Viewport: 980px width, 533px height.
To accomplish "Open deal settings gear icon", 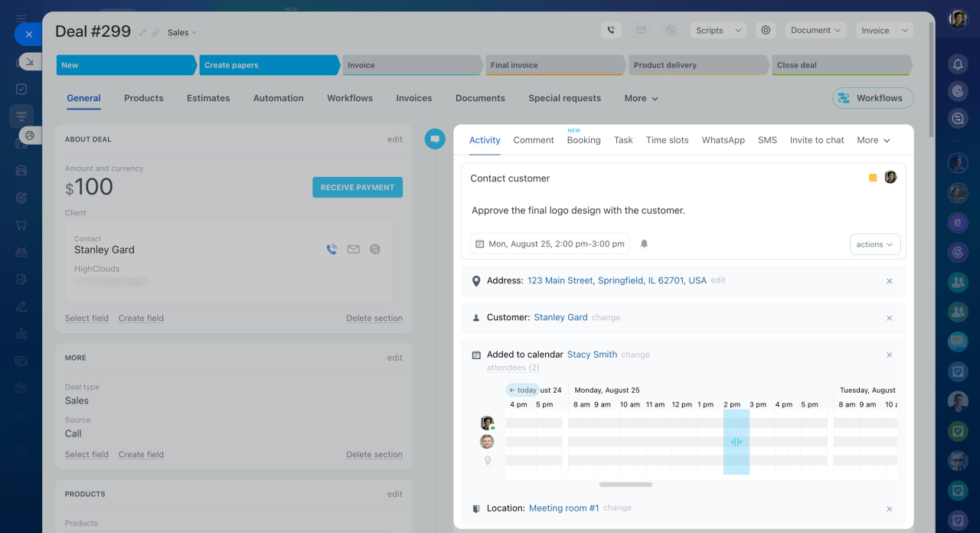I will (x=765, y=31).
